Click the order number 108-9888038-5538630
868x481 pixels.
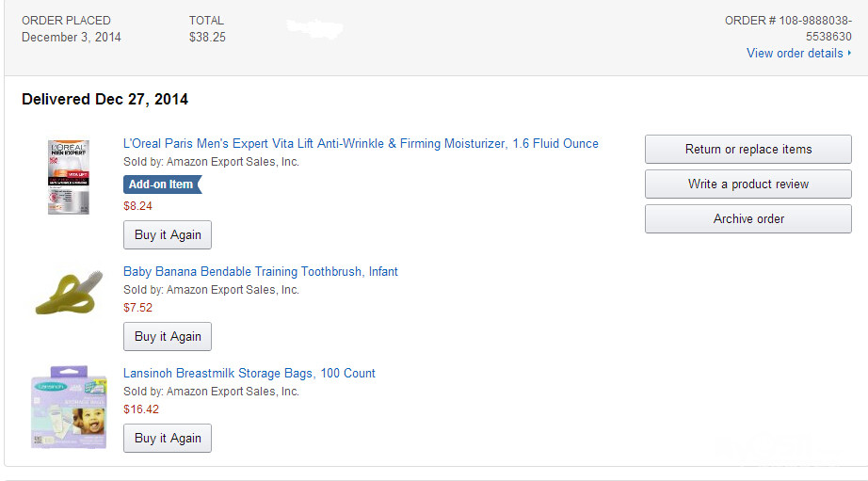(788, 28)
